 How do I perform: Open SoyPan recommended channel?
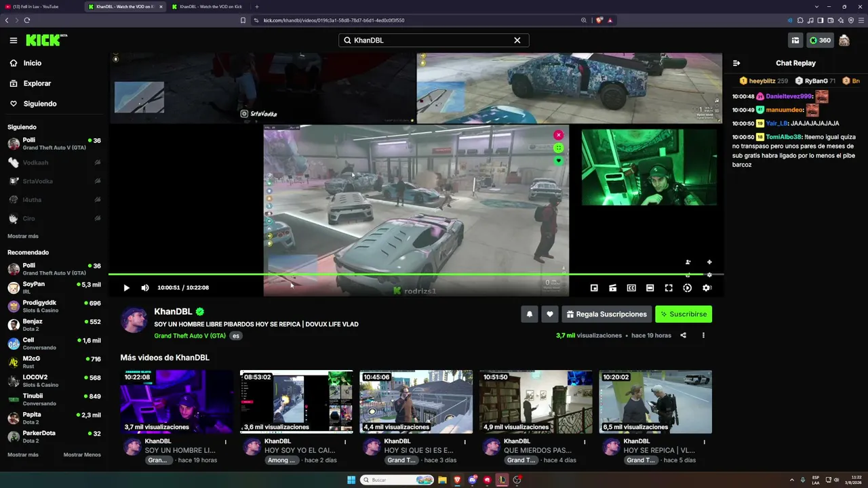(x=54, y=287)
